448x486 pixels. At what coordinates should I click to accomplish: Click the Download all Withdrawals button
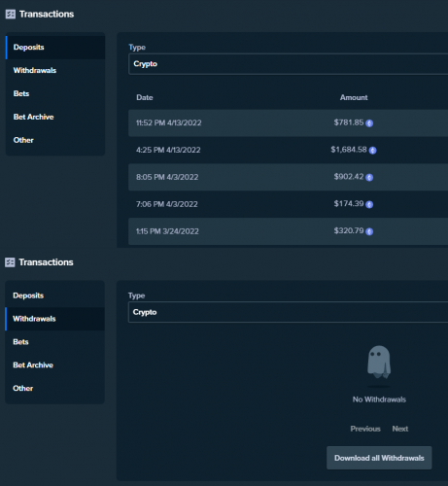379,458
